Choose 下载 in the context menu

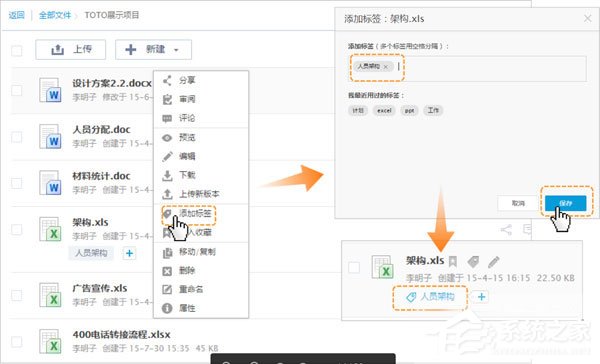point(201,175)
